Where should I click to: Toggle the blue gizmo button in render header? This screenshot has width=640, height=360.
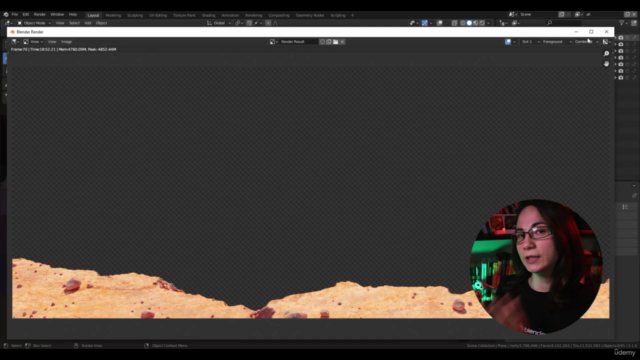pos(508,42)
